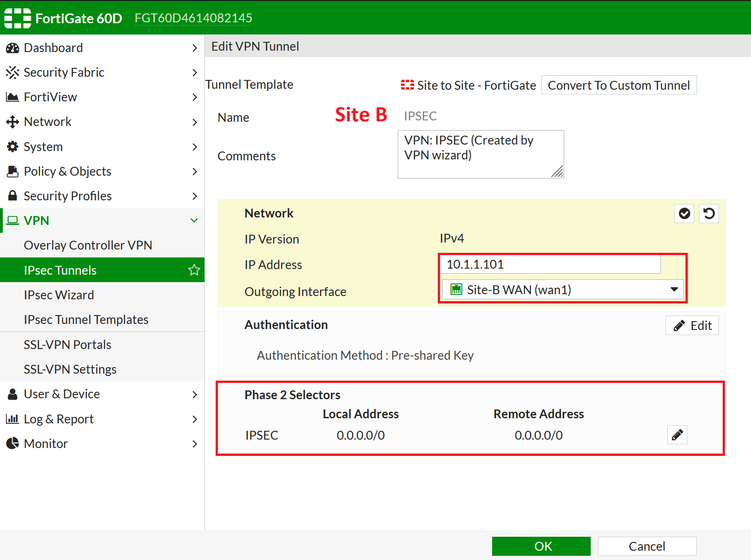
Task: Click the Security Fabric icon
Action: tap(13, 72)
